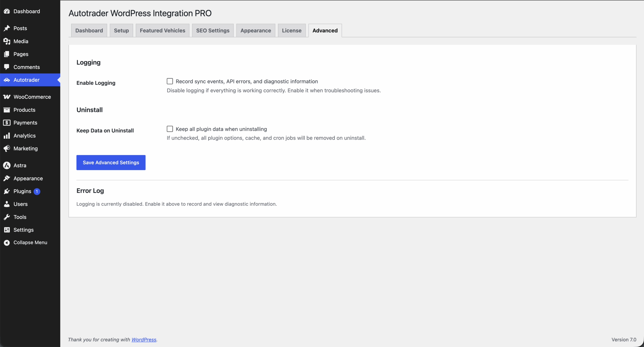Click the Error Log heading
The image size is (644, 347).
coord(90,191)
